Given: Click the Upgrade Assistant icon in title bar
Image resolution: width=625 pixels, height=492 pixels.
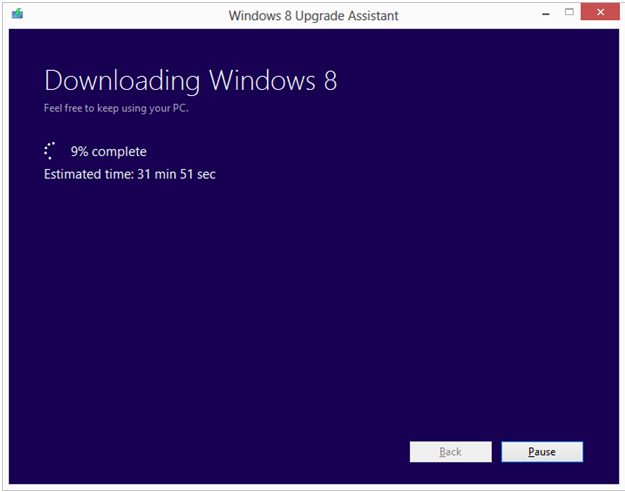Looking at the screenshot, I should point(18,15).
